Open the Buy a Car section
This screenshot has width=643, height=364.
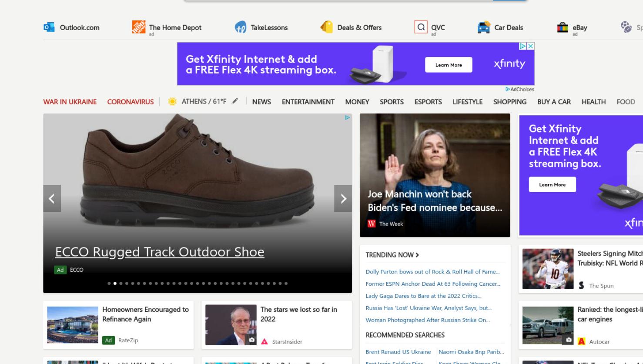(554, 102)
